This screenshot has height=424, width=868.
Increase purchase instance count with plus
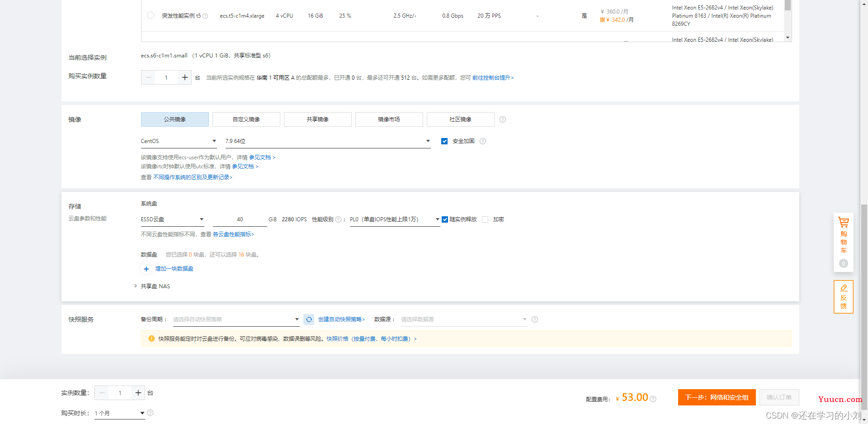point(184,77)
